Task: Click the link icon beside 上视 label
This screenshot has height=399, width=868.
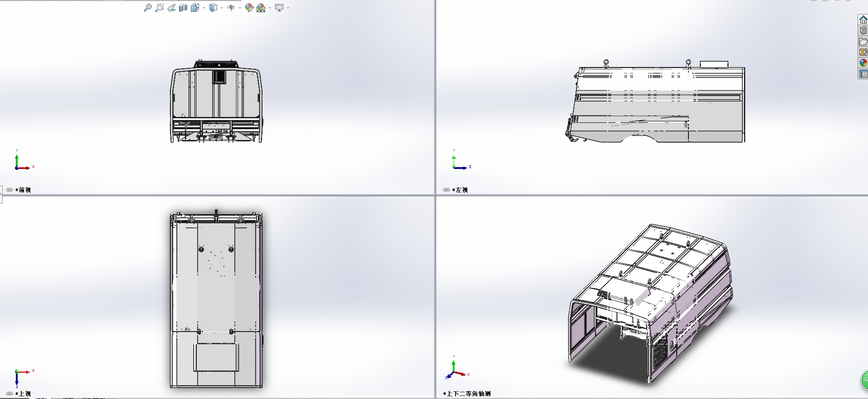Action: (9, 394)
